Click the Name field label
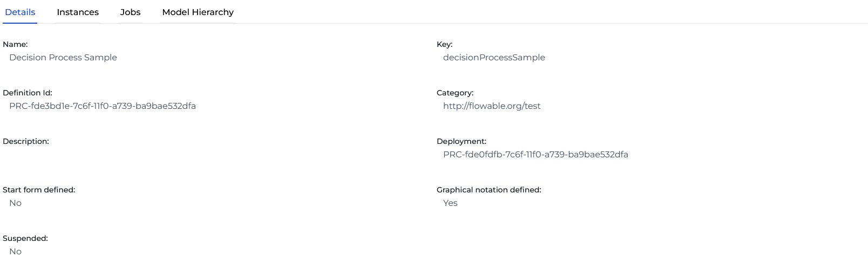 [15, 44]
